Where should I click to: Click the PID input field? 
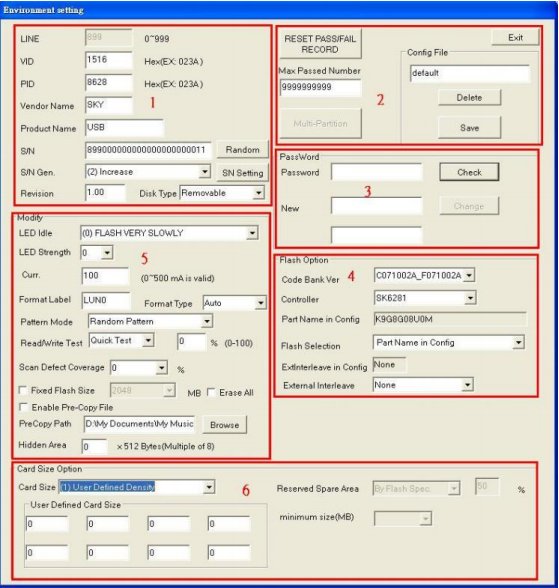click(109, 82)
